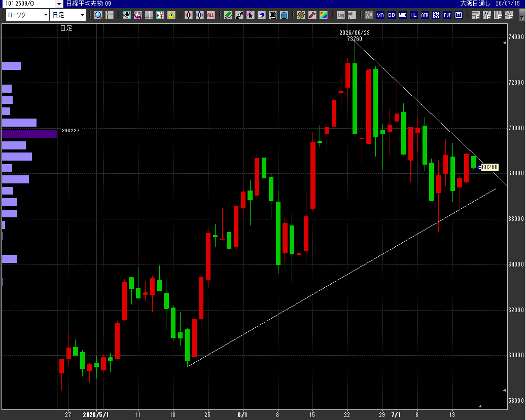Click the red wrench tool icon
The height and width of the screenshot is (420, 526).
click(x=312, y=15)
